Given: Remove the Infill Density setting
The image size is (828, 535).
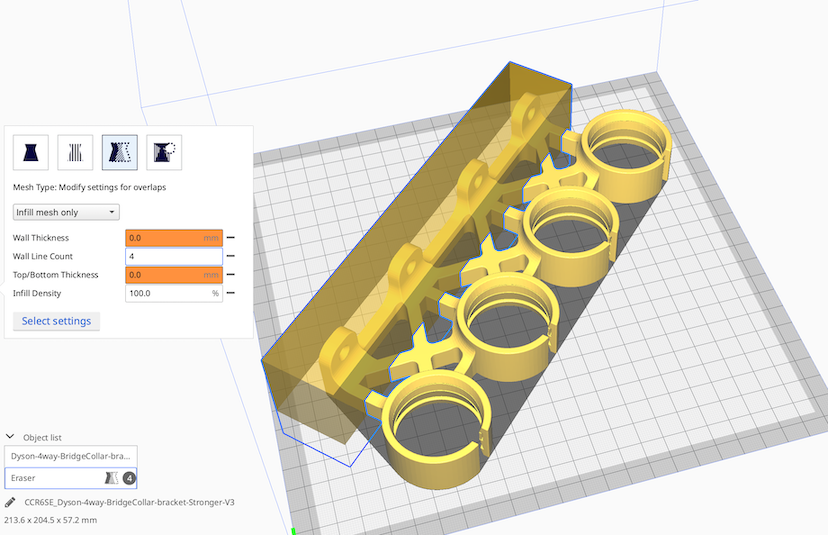Looking at the screenshot, I should click(231, 293).
